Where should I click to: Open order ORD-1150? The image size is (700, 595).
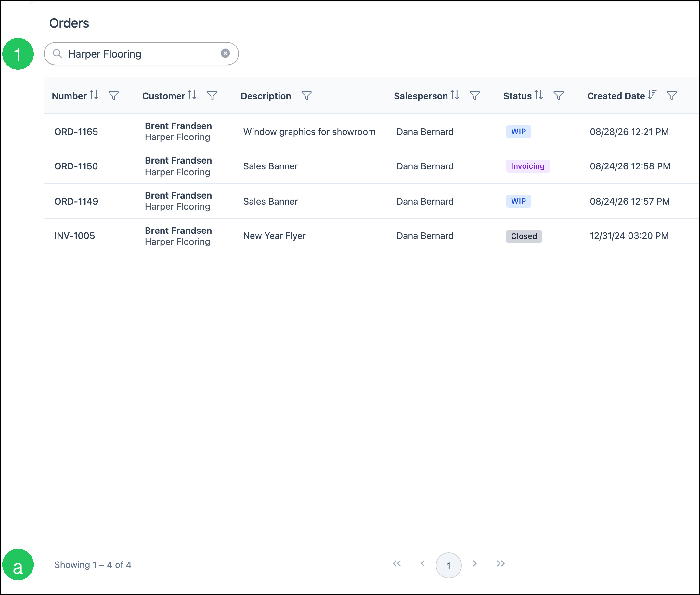coord(76,166)
